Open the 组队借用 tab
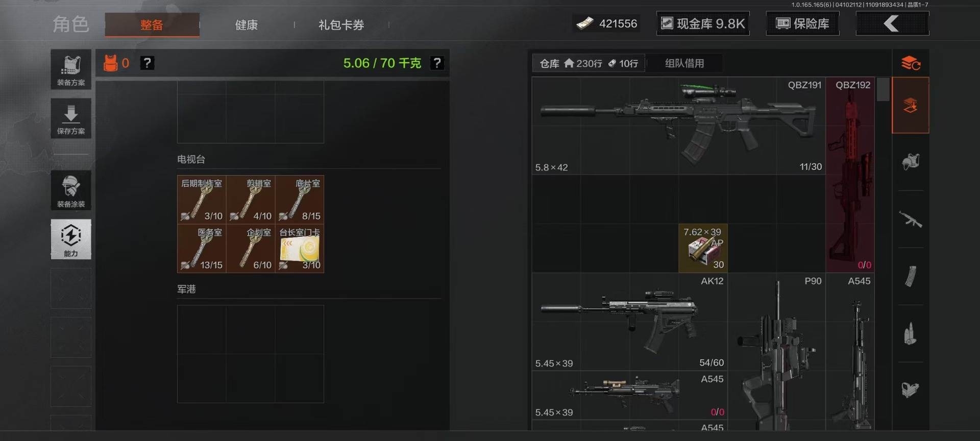 coord(684,63)
